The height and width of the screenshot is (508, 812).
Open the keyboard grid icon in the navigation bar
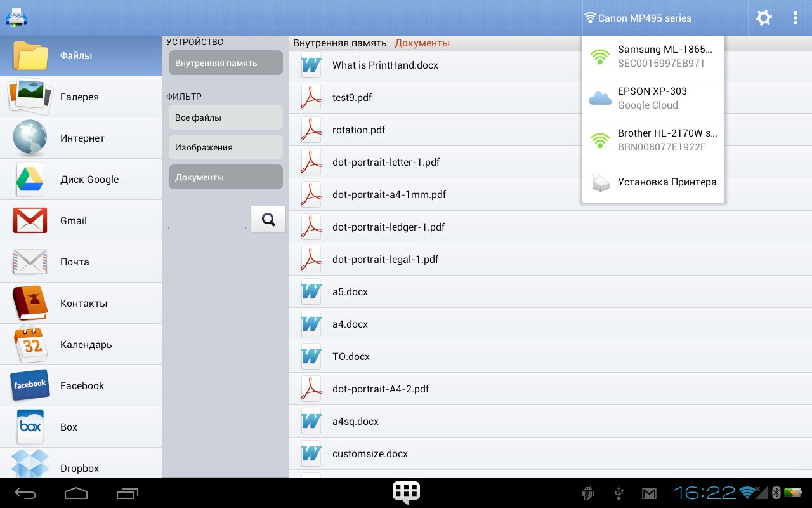pos(406,492)
